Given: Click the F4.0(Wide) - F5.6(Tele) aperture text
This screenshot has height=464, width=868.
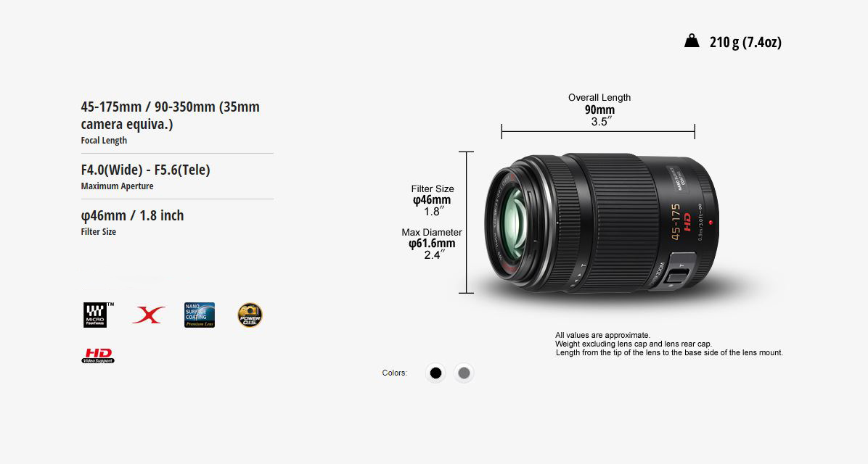Looking at the screenshot, I should (146, 169).
